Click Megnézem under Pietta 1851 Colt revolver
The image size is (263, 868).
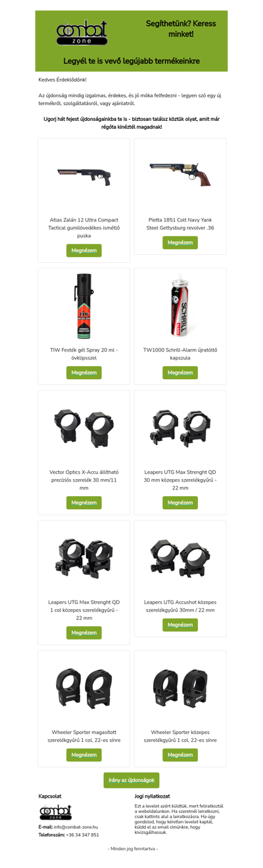click(x=180, y=242)
